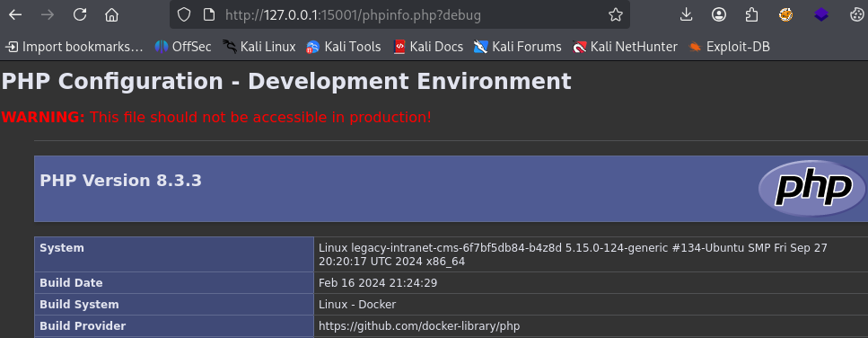Click the forward navigation arrow
This screenshot has width=868, height=338.
48,15
